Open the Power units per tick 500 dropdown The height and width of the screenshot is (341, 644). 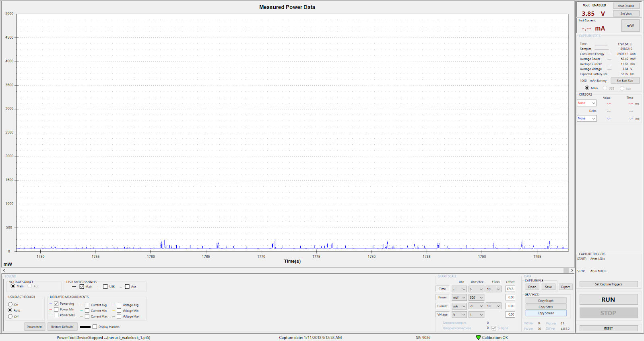[x=476, y=298]
